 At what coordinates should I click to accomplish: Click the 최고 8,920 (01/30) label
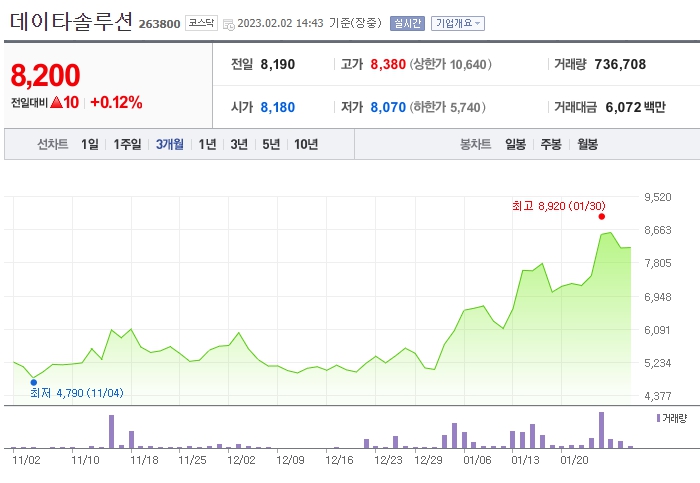click(558, 206)
